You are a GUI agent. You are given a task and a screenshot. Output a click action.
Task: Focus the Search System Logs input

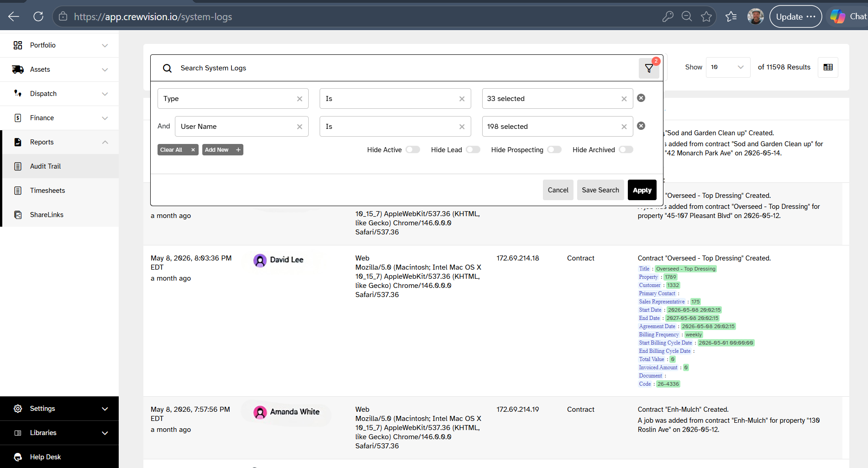click(x=406, y=68)
